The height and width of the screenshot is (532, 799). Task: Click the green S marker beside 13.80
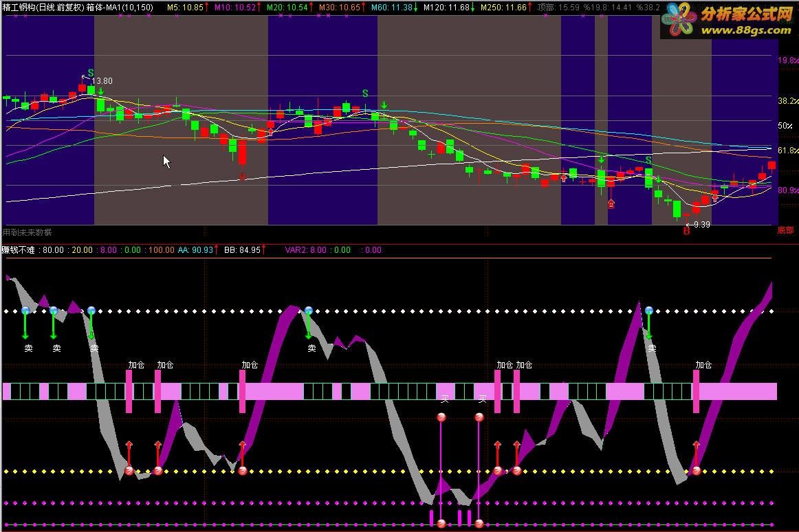pyautogui.click(x=91, y=73)
